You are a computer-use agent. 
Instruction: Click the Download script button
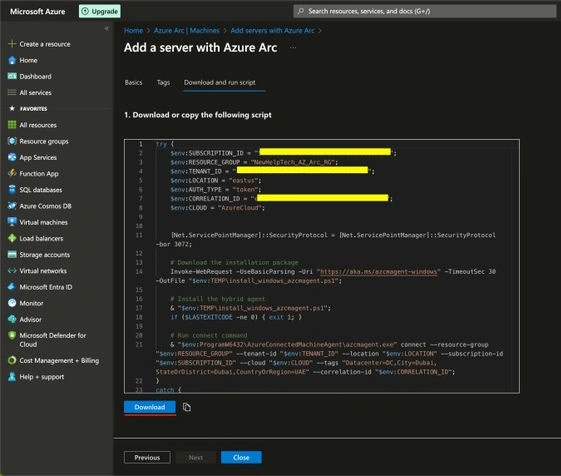(150, 407)
